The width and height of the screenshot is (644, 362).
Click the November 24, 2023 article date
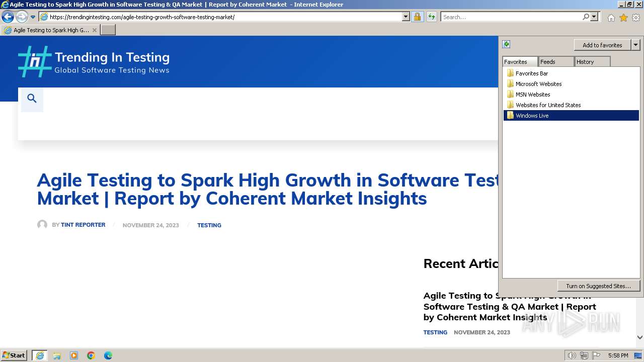pos(151,225)
